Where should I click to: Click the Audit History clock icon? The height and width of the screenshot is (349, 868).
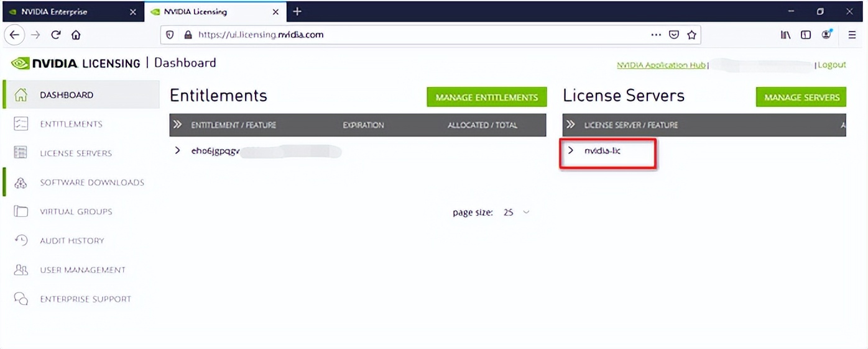(x=21, y=241)
